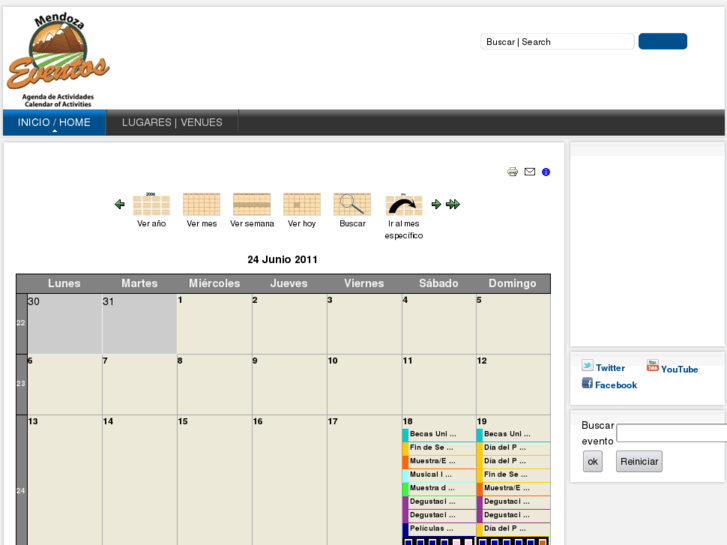The image size is (727, 545).
Task: Open week 23 row link
Action: (21, 384)
